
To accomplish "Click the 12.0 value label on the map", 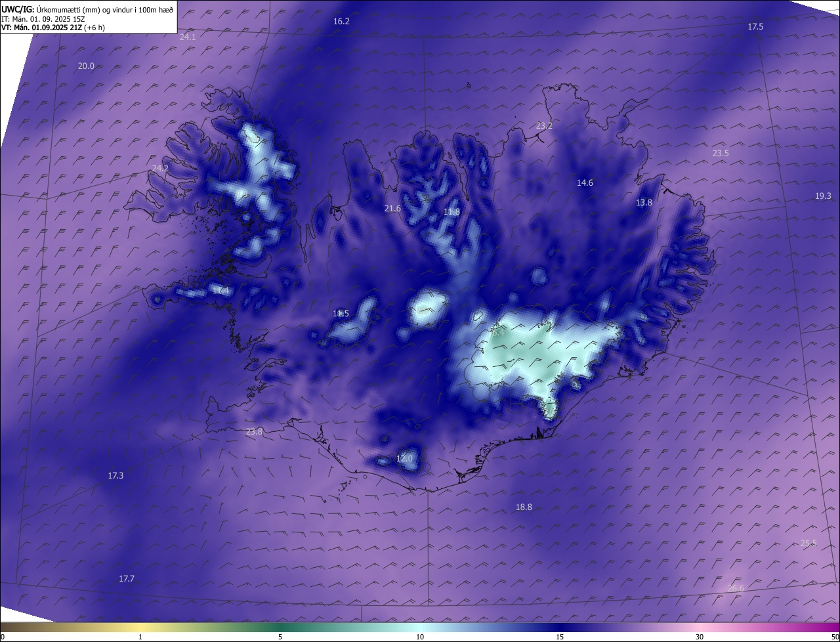I will tap(404, 458).
